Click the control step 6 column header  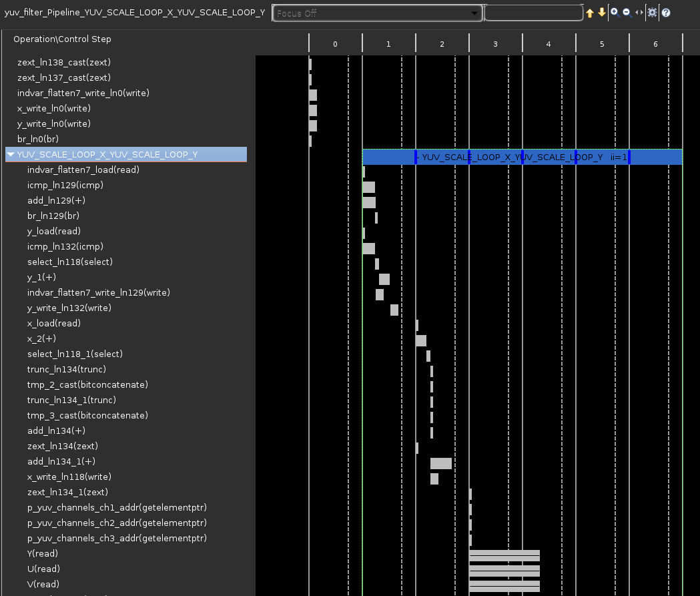655,43
